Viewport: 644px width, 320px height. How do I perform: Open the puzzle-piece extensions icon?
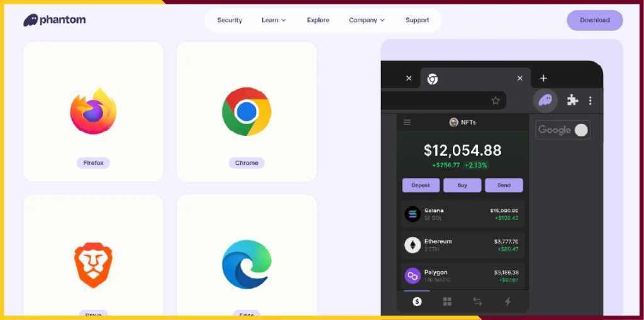coord(572,100)
